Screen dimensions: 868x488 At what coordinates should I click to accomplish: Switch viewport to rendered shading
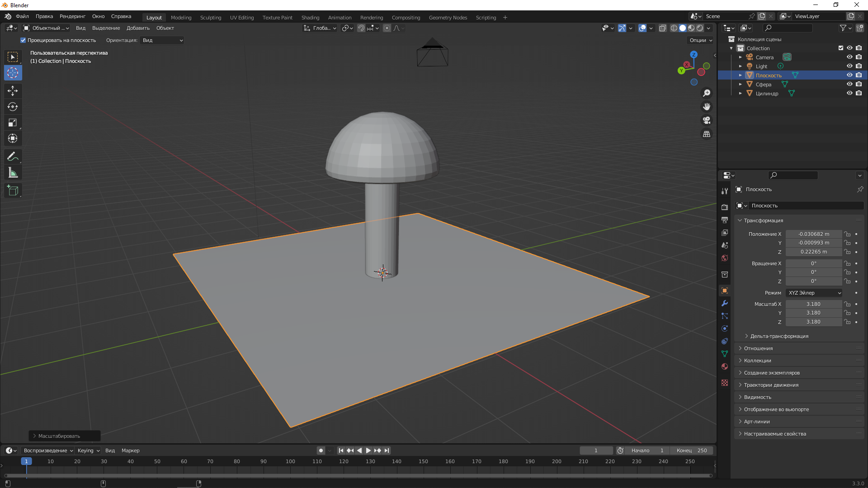pyautogui.click(x=700, y=28)
